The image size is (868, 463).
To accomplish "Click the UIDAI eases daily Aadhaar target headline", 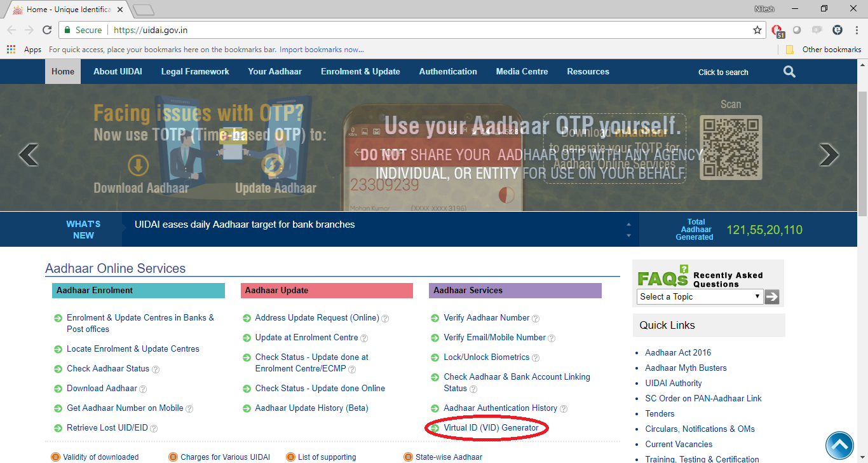I will tap(245, 225).
